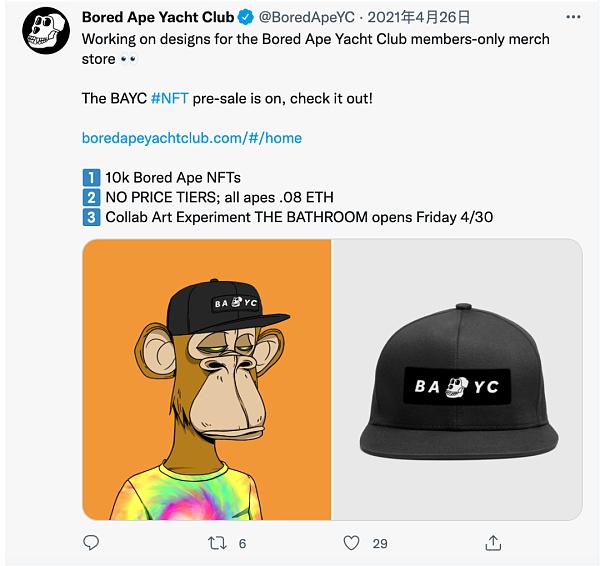Click the Bored Ape Yacht Club display name
Viewport: 600px width, 566px height.
158,17
